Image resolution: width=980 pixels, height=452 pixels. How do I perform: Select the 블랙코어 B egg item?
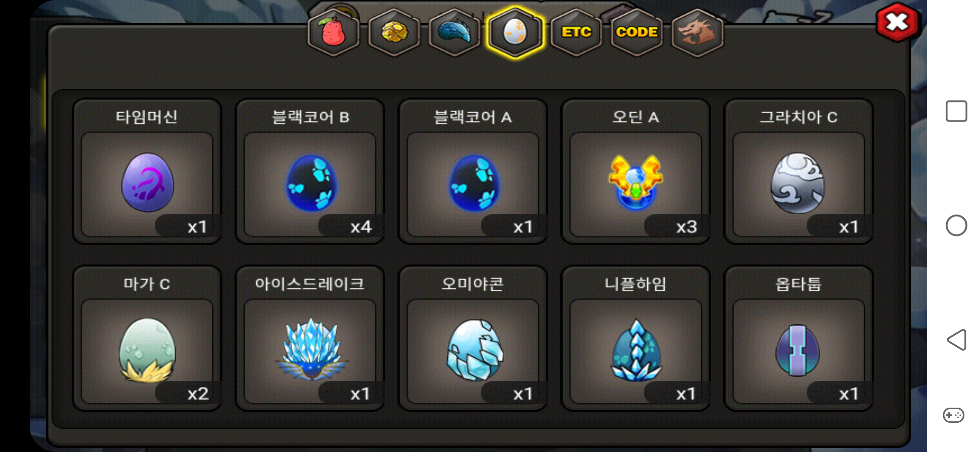click(310, 171)
